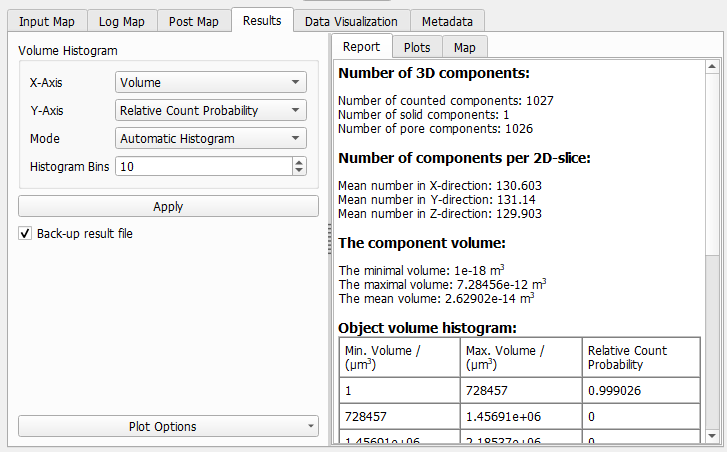The height and width of the screenshot is (452, 727).
Task: Click the report vertical scrollbar thumb
Action: 712,164
